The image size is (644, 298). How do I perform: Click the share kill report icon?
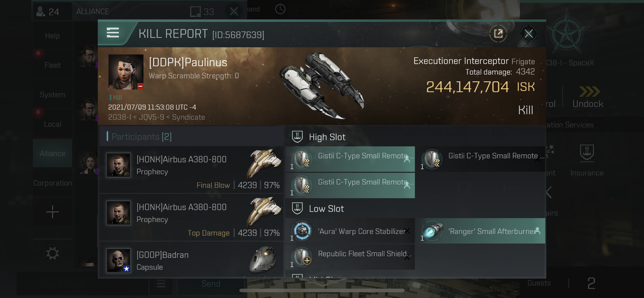click(x=498, y=34)
